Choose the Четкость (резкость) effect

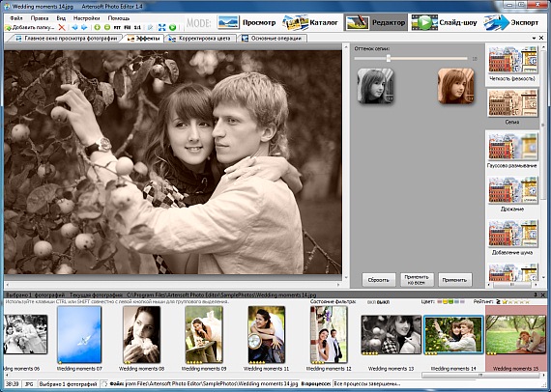[512, 64]
